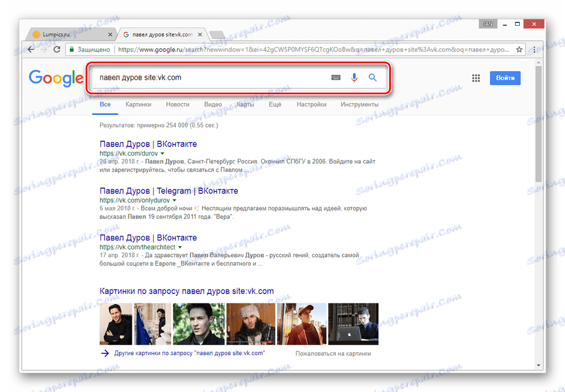Click the https://vk.com/thearchitect URL text
Image resolution: width=565 pixels, height=392 pixels.
click(137, 247)
